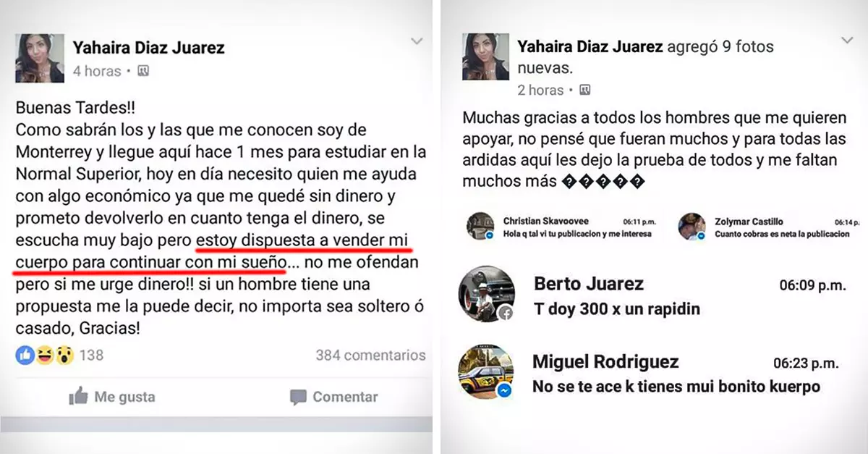Open the blue like reaction icon

click(x=25, y=355)
